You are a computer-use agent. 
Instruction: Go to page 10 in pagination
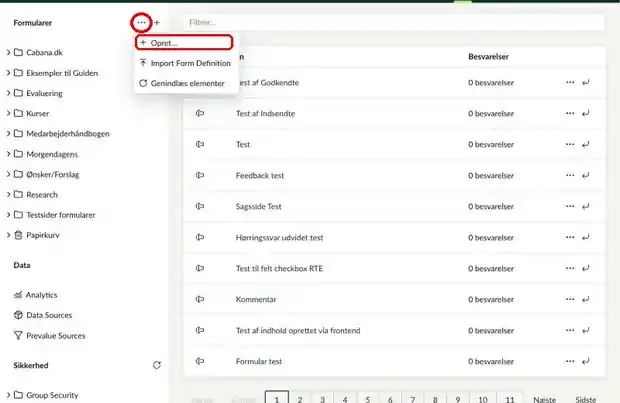pyautogui.click(x=483, y=397)
